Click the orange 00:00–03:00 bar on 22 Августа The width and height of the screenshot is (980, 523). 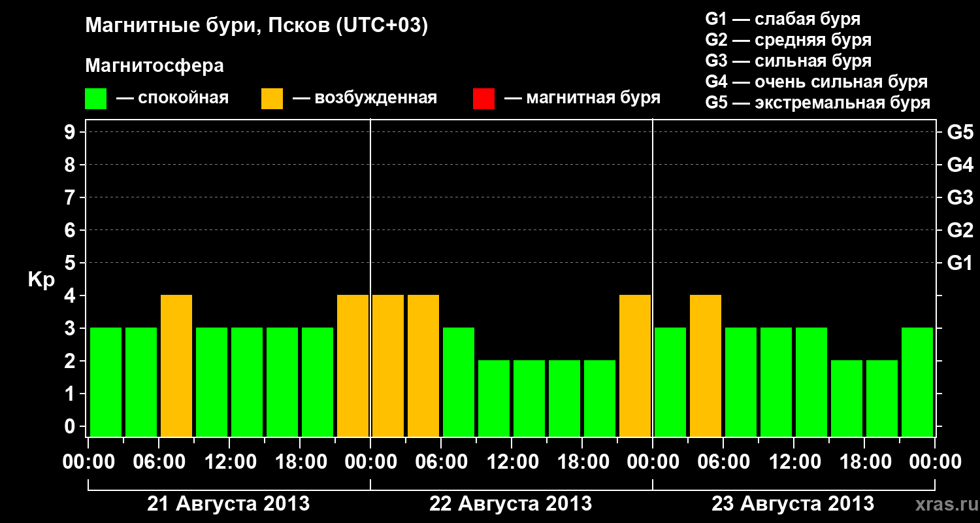coord(388,365)
